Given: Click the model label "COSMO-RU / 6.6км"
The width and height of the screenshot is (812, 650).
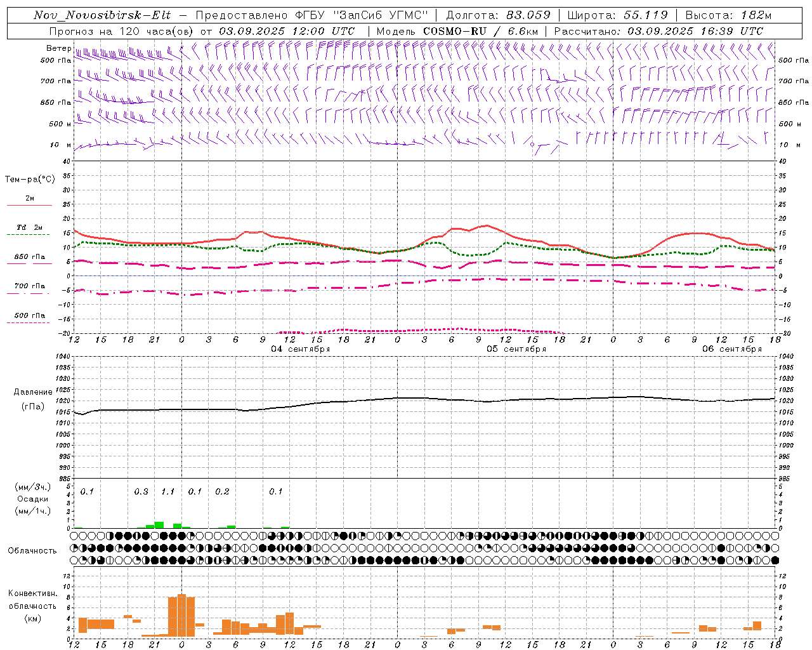Looking at the screenshot, I should pos(481,31).
